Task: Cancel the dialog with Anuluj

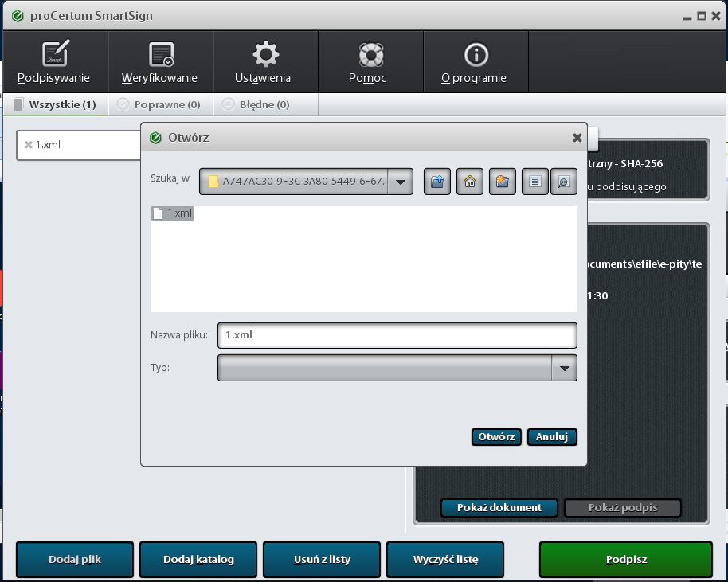Action: pos(551,437)
